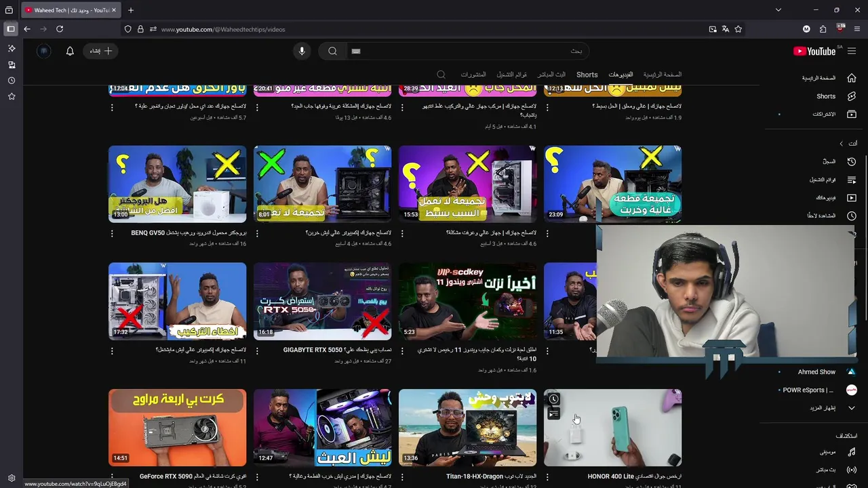The height and width of the screenshot is (488, 868).
Task: Toggle picture-in-picture icon in address bar
Action: coord(713,29)
